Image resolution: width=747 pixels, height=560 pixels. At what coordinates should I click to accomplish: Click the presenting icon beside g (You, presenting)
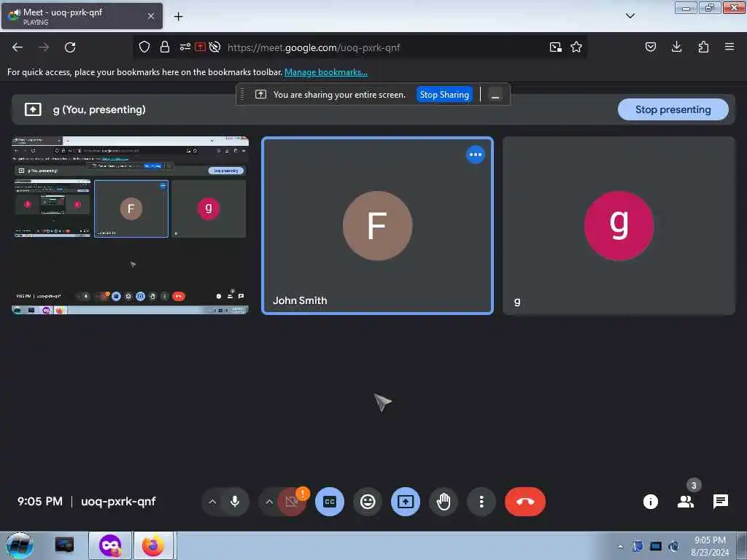click(x=33, y=109)
